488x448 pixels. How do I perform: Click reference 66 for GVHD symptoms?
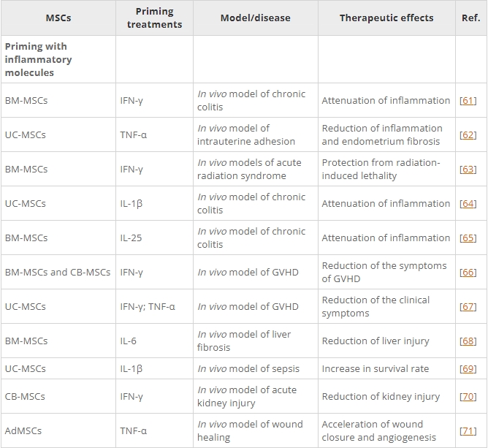tap(468, 272)
